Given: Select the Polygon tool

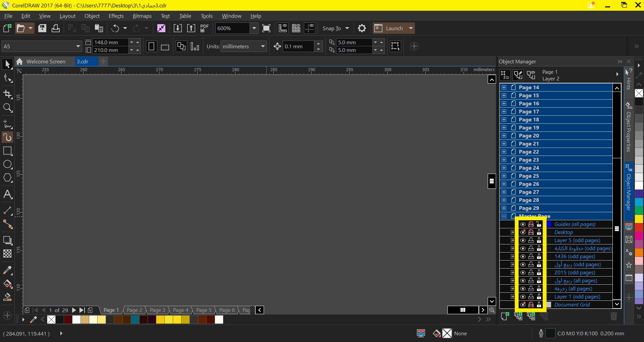Looking at the screenshot, I should coord(7,178).
